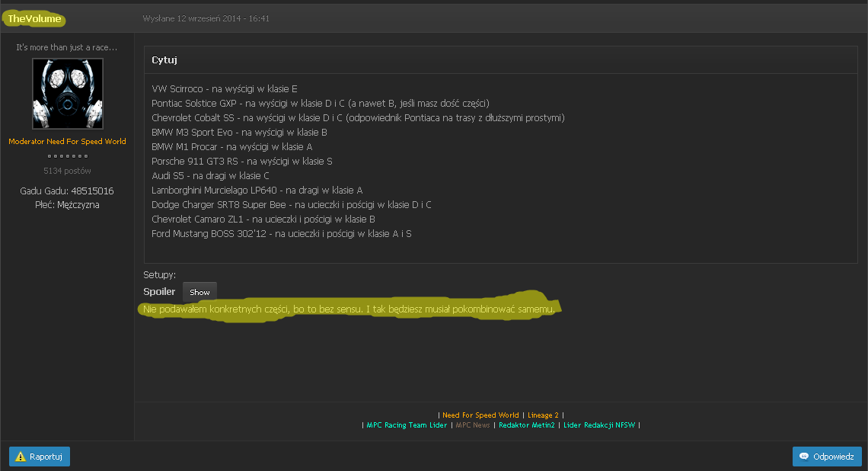Click the gas mask avatar image
Image resolution: width=868 pixels, height=471 pixels.
click(68, 94)
